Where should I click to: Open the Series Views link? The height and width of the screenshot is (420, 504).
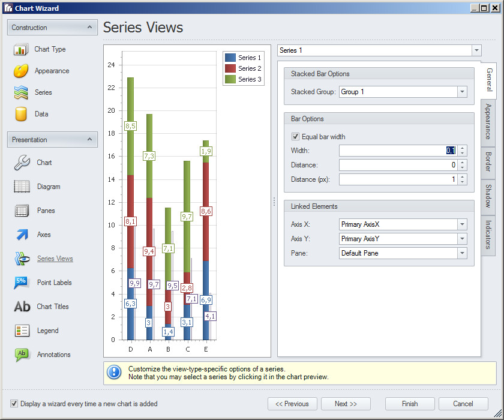click(x=55, y=259)
